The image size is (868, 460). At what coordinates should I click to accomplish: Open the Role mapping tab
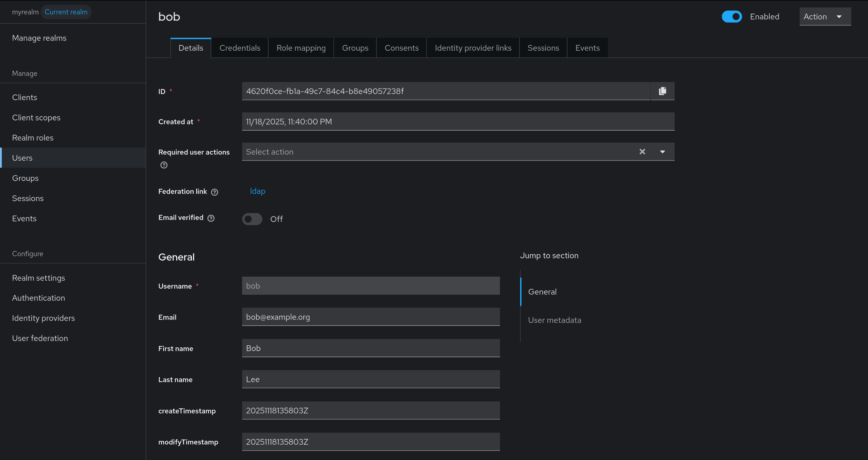click(x=301, y=48)
